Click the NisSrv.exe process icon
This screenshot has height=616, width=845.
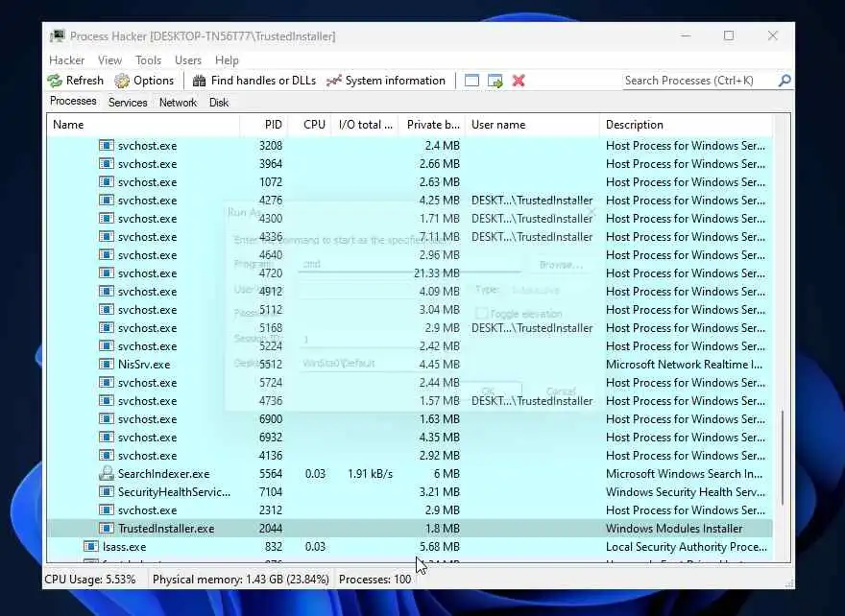[107, 365]
